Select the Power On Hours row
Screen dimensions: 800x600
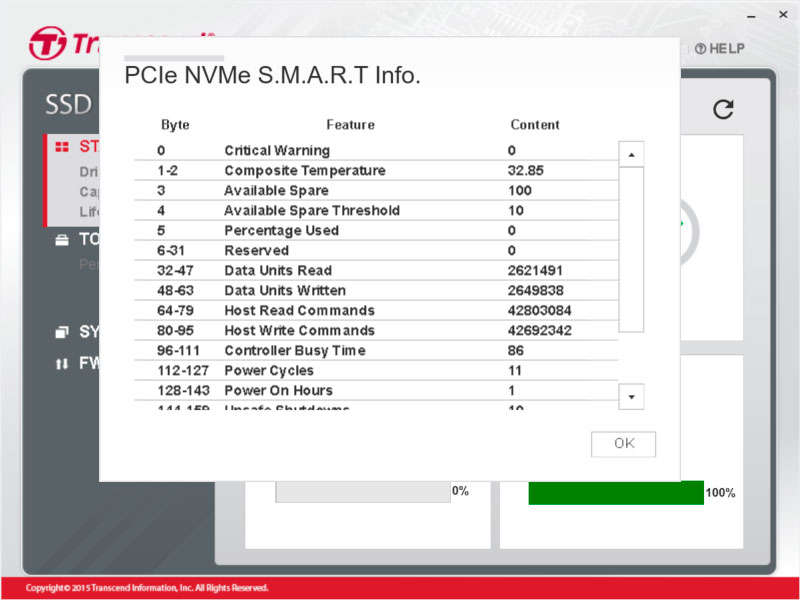click(376, 390)
